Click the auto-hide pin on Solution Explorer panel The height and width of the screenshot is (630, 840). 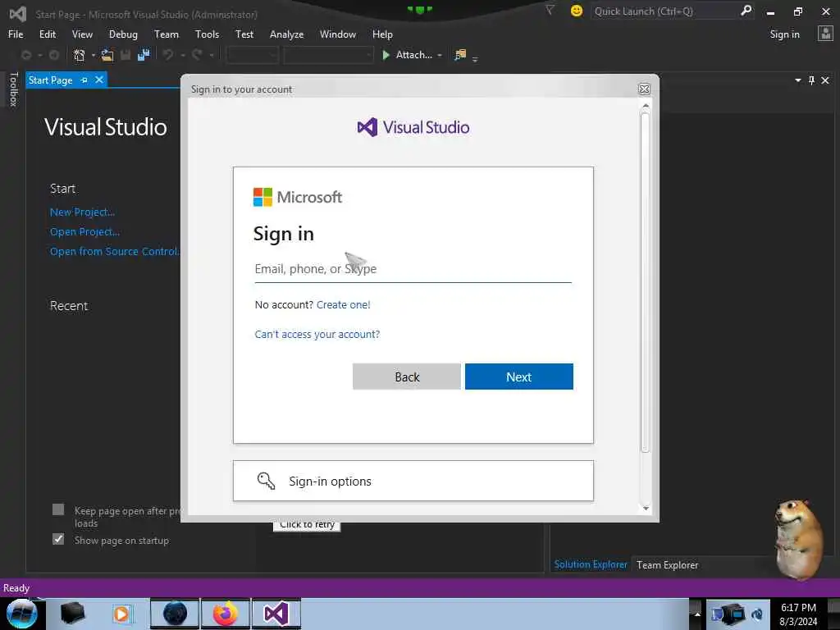811,80
